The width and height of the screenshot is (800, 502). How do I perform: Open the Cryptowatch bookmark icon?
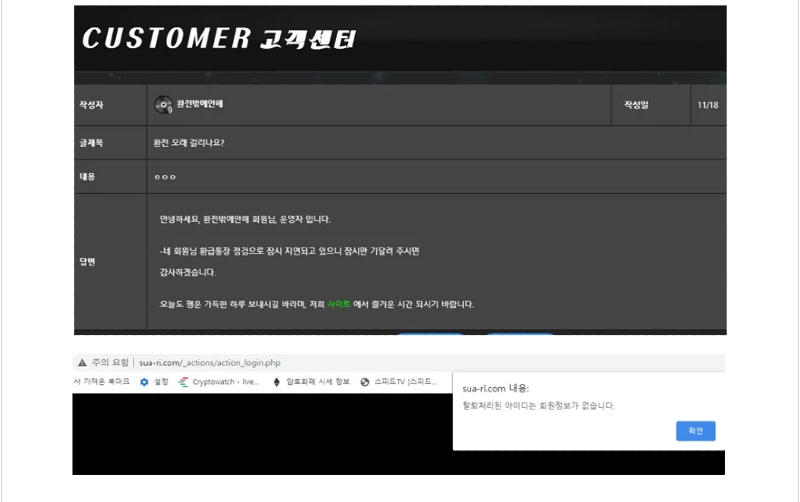pyautogui.click(x=184, y=381)
